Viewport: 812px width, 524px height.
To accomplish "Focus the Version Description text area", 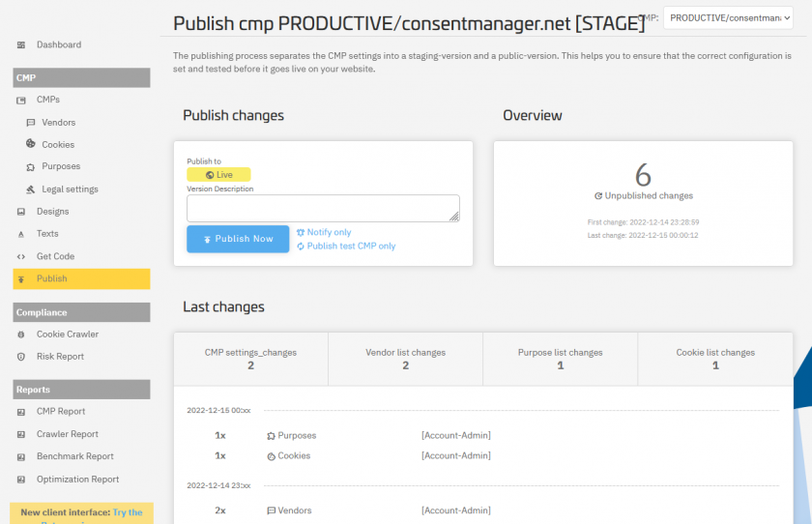I will (323, 208).
